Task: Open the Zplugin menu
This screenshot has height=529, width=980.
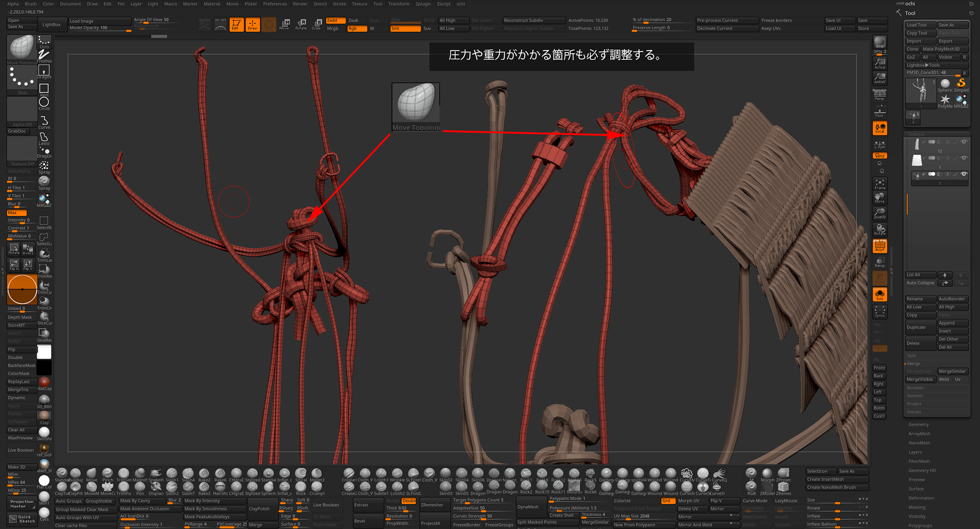Action: coord(423,4)
